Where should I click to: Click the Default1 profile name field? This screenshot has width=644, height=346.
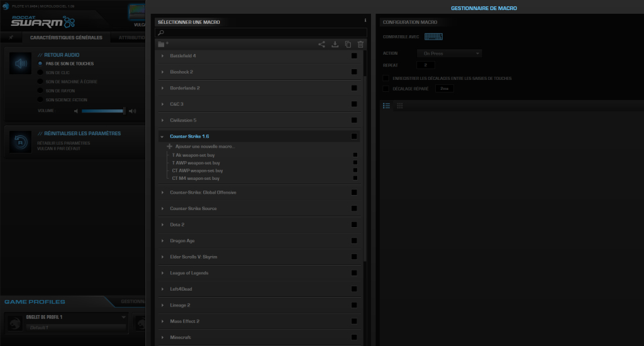(x=76, y=328)
